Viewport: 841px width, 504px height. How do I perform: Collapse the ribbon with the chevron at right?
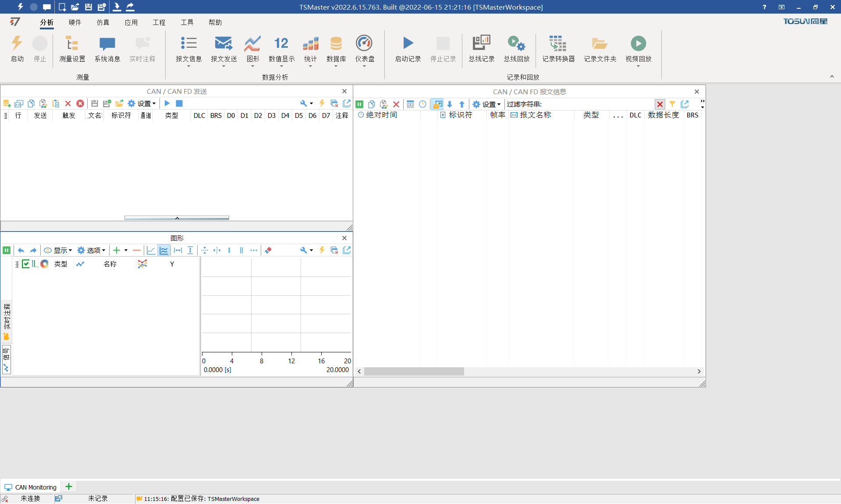click(x=832, y=77)
